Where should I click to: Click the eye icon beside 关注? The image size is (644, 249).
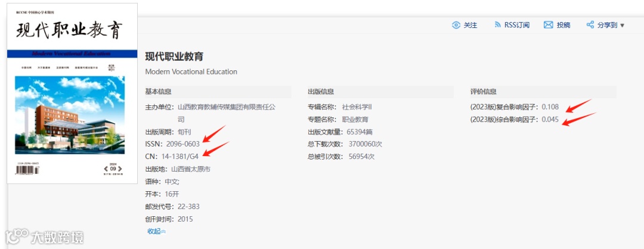click(x=456, y=25)
